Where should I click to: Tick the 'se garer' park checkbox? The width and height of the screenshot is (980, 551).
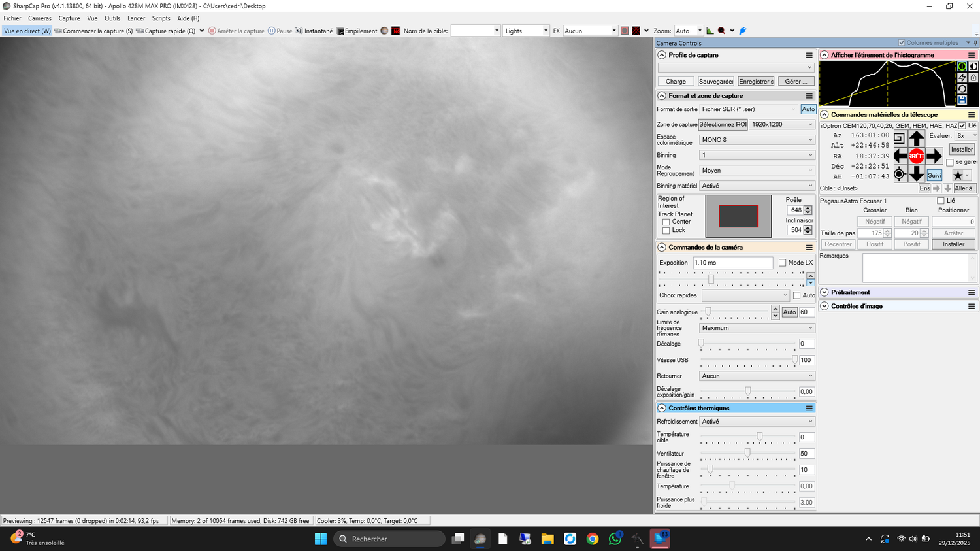click(x=950, y=163)
